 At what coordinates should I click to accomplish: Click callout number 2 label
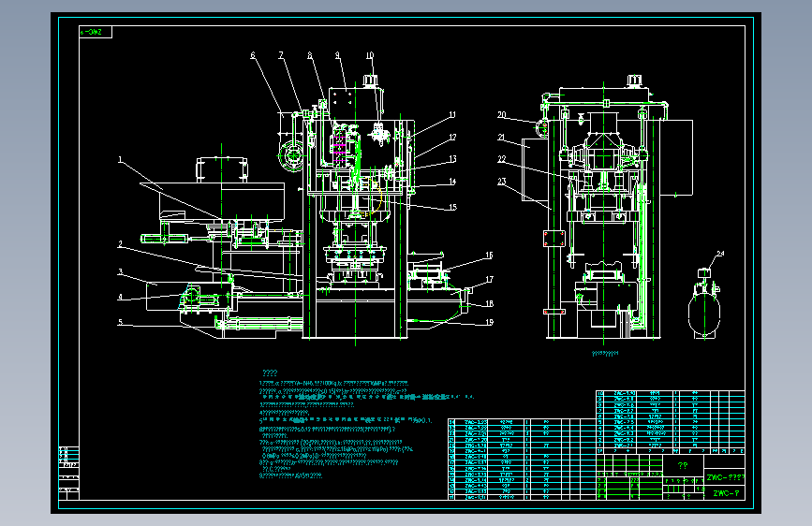click(120, 244)
